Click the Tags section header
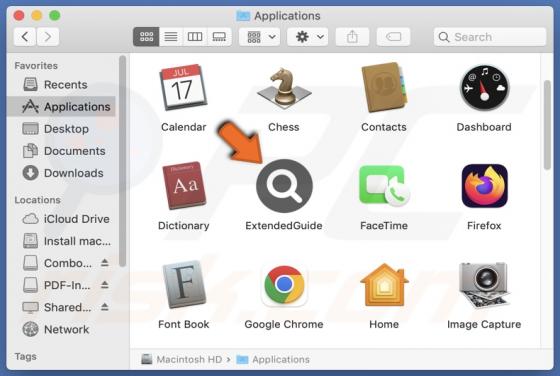 [x=25, y=356]
